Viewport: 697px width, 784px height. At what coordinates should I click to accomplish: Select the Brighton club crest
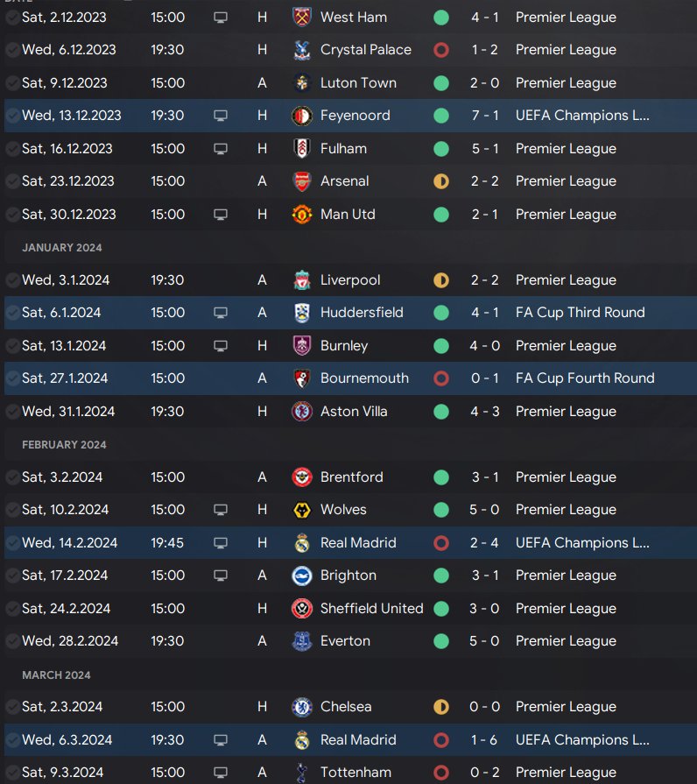point(302,576)
